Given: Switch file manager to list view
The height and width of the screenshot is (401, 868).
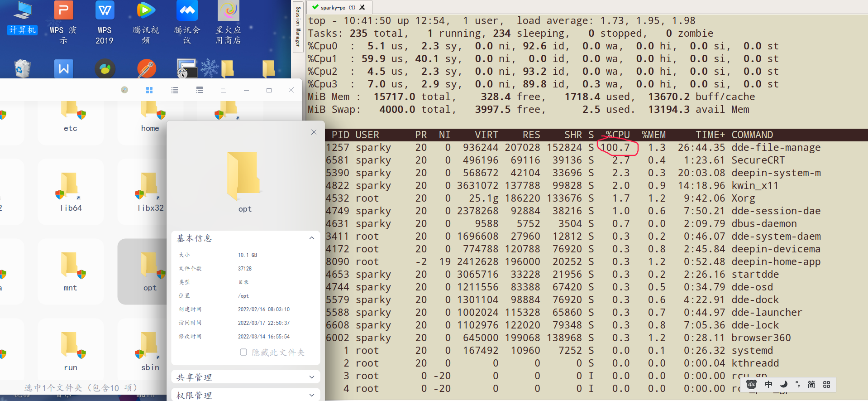Looking at the screenshot, I should pyautogui.click(x=175, y=90).
